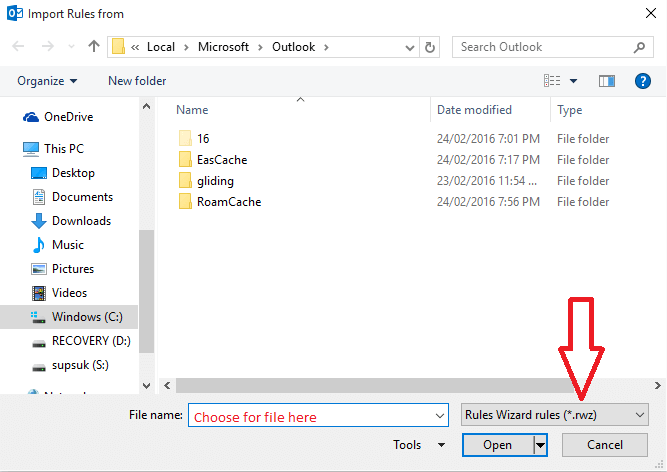Click the Videos film icon
Viewport: 667px width, 472px height.
pyautogui.click(x=39, y=293)
